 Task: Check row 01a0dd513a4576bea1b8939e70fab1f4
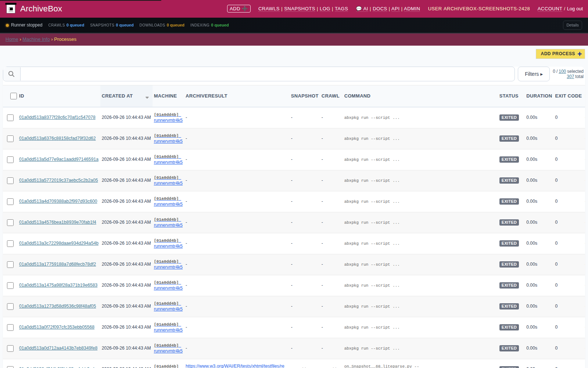[10, 223]
